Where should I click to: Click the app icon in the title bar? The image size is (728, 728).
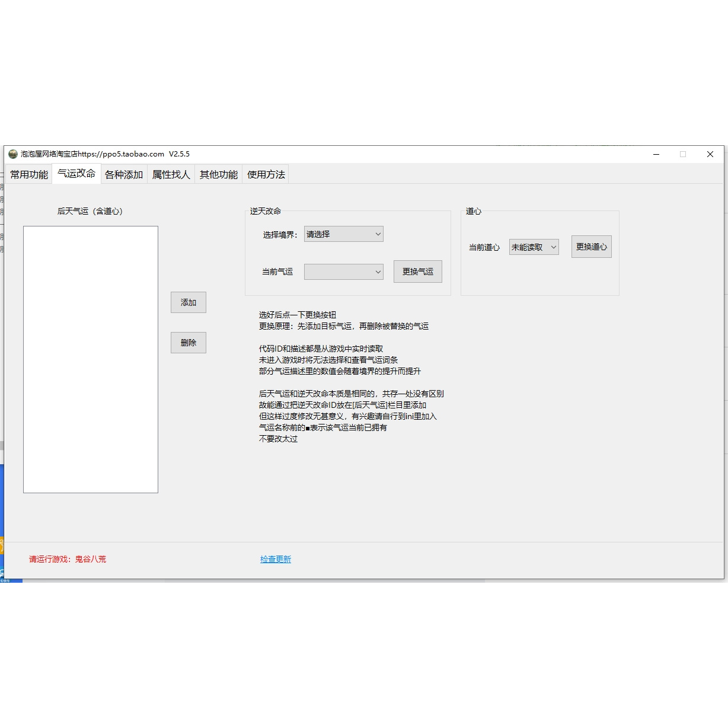pos(13,154)
